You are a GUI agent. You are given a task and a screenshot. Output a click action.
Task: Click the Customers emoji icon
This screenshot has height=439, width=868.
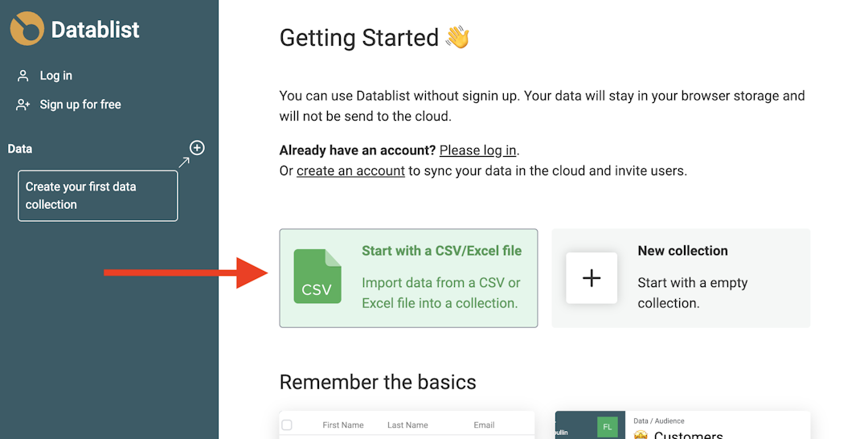click(x=641, y=435)
